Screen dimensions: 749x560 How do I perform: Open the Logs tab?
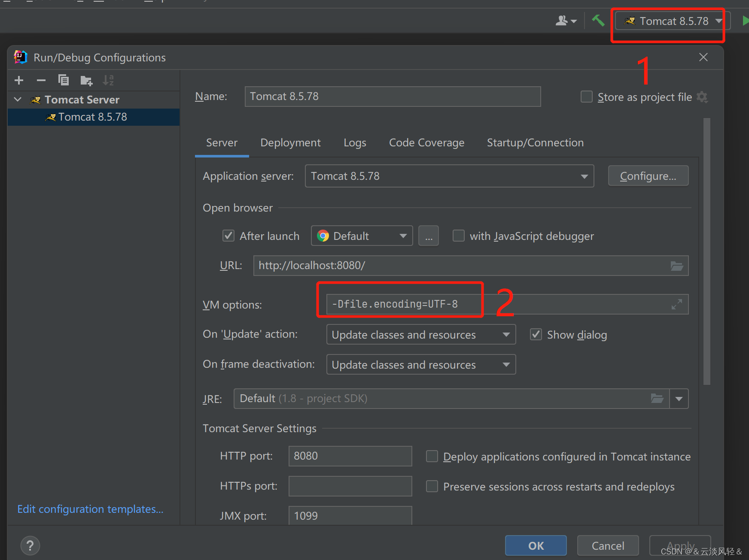tap(355, 142)
